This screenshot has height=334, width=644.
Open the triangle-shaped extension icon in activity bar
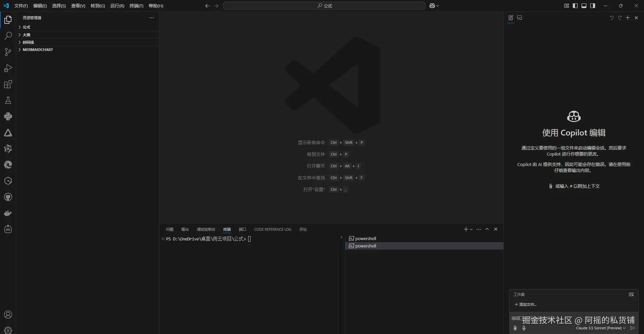coord(8,133)
